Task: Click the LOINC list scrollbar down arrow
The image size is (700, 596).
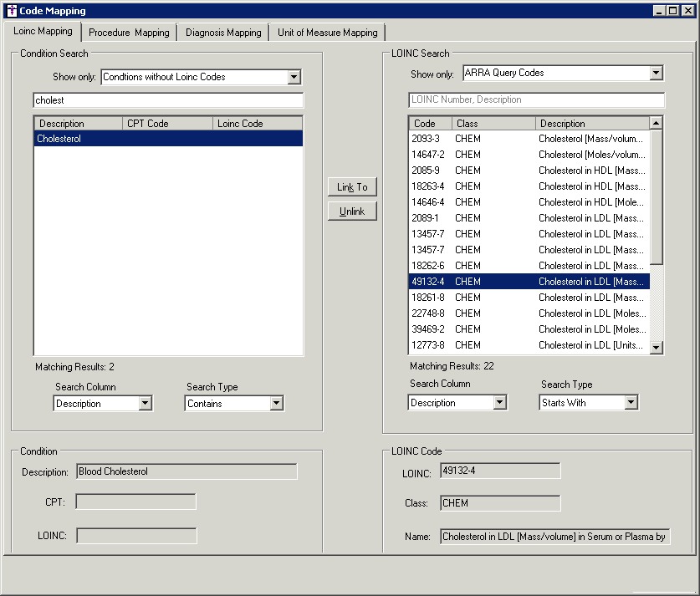Action: (x=656, y=347)
